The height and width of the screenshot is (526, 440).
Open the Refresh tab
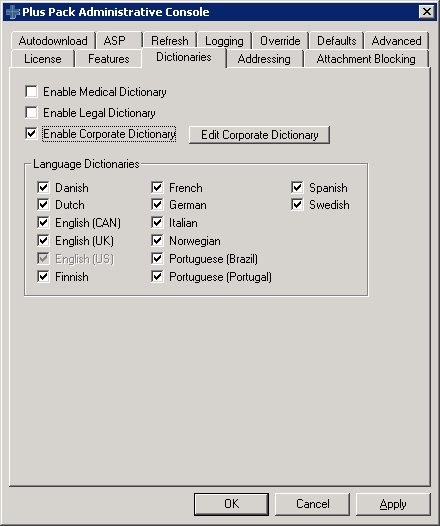coord(170,41)
